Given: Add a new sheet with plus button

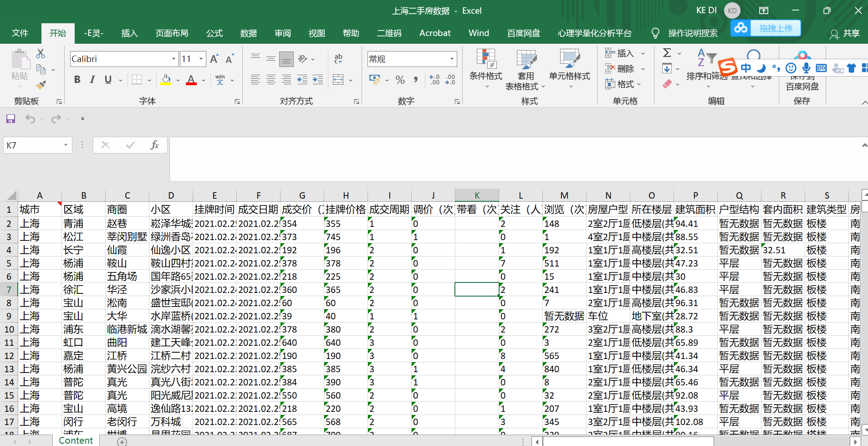Looking at the screenshot, I should click(122, 441).
